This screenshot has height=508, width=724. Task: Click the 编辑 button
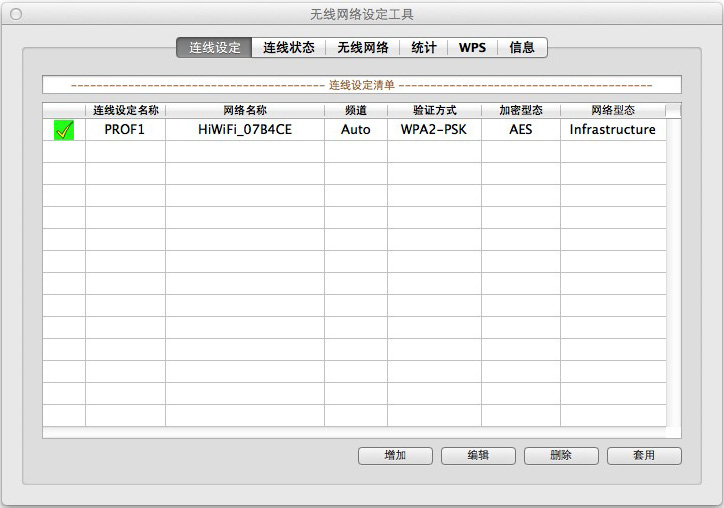point(478,456)
